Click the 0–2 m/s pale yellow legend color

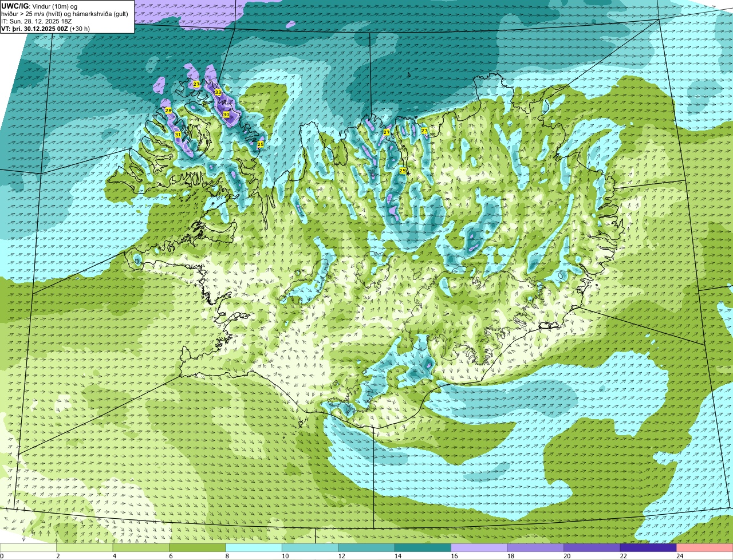[29, 548]
